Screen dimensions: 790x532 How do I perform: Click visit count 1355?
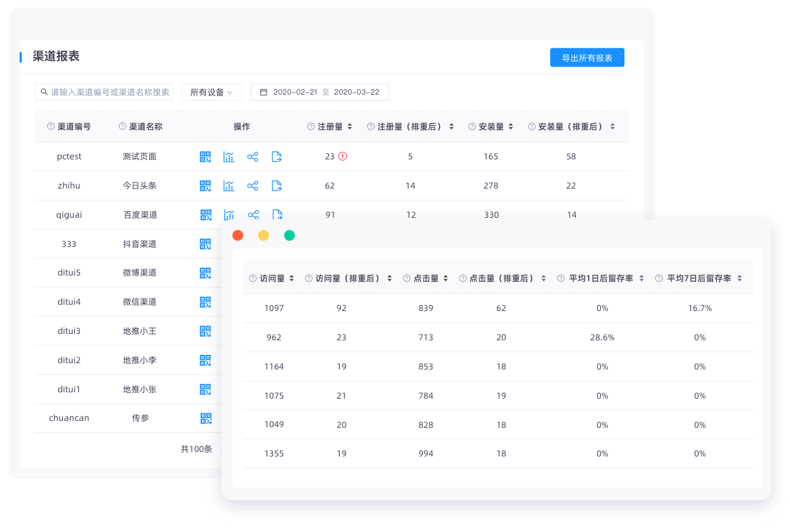point(274,454)
